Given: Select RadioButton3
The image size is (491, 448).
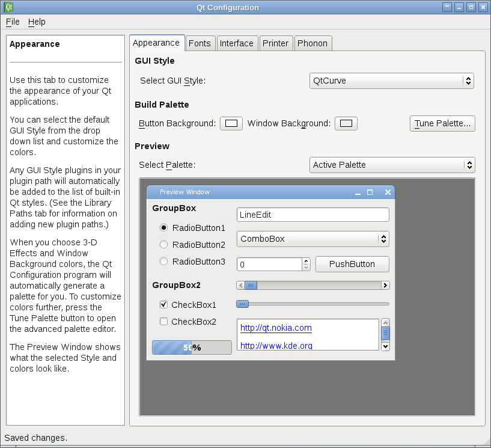Looking at the screenshot, I should 192,262.
